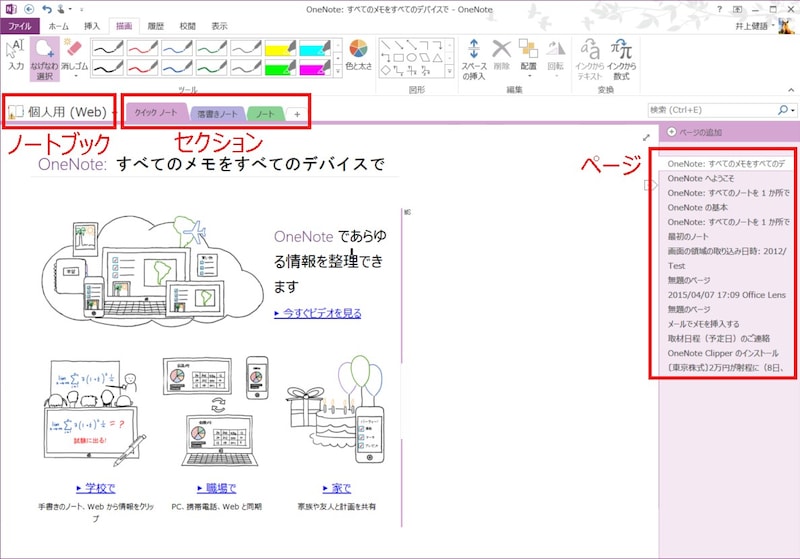
Task: Expand the pen gallery more arrow
Action: (x=337, y=71)
